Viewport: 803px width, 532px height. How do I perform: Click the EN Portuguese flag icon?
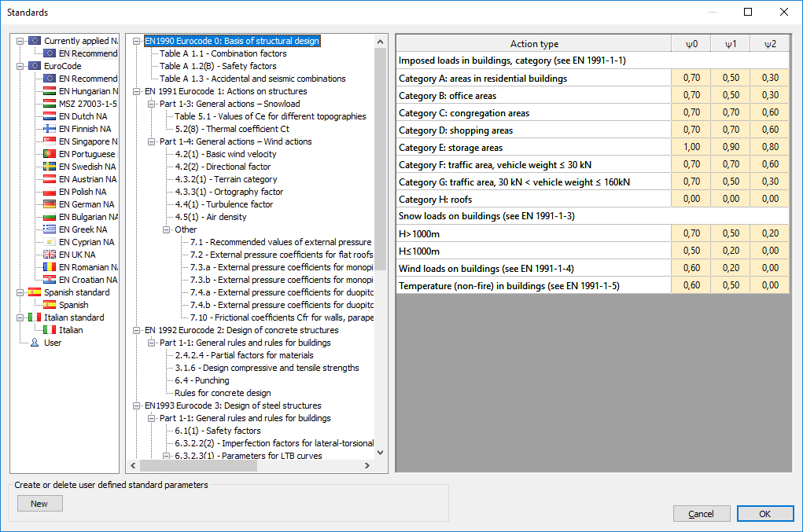[50, 154]
